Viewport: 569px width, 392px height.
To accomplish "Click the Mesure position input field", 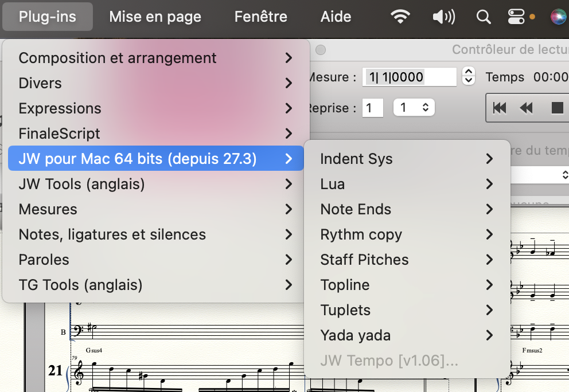I will click(x=409, y=77).
